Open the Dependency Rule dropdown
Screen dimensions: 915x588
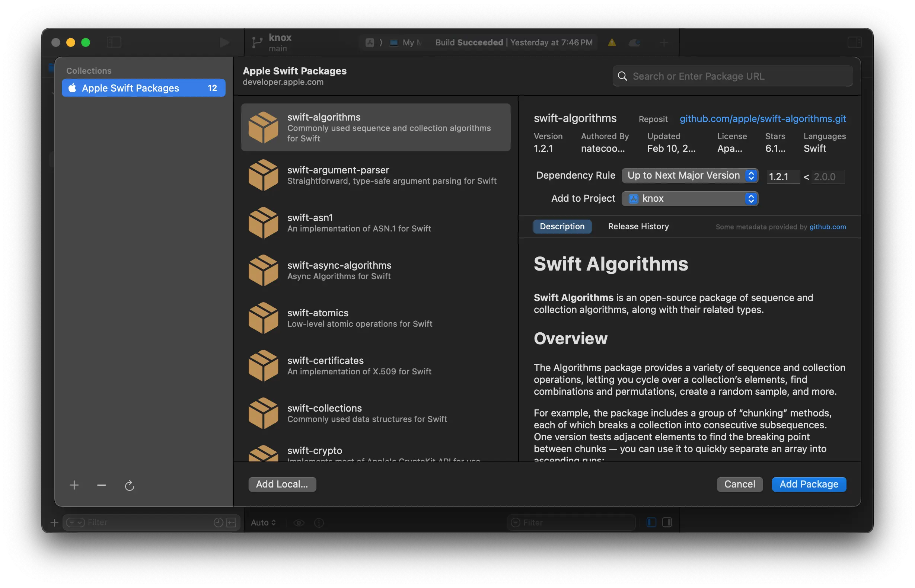(690, 175)
